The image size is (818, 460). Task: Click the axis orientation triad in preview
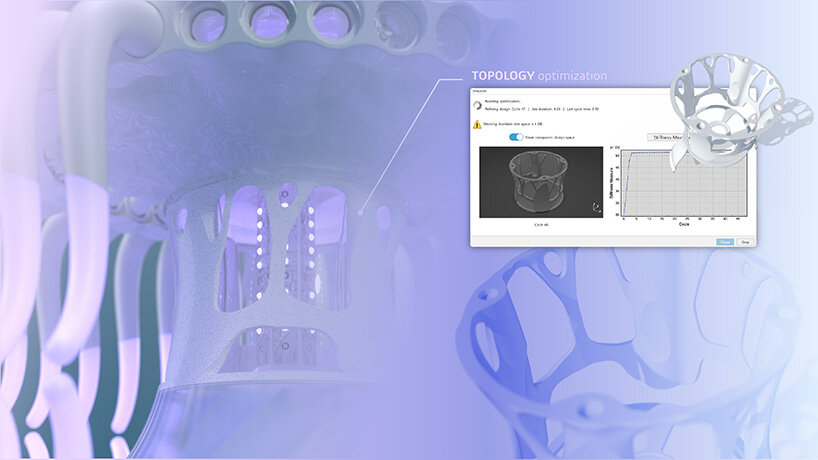(x=596, y=206)
